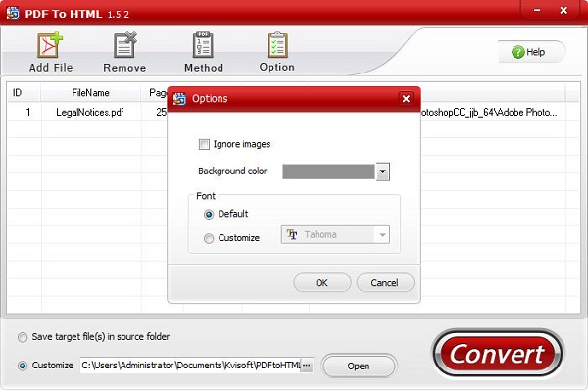The height and width of the screenshot is (391, 588).
Task: Enable the Ignore images checkbox
Action: point(204,144)
